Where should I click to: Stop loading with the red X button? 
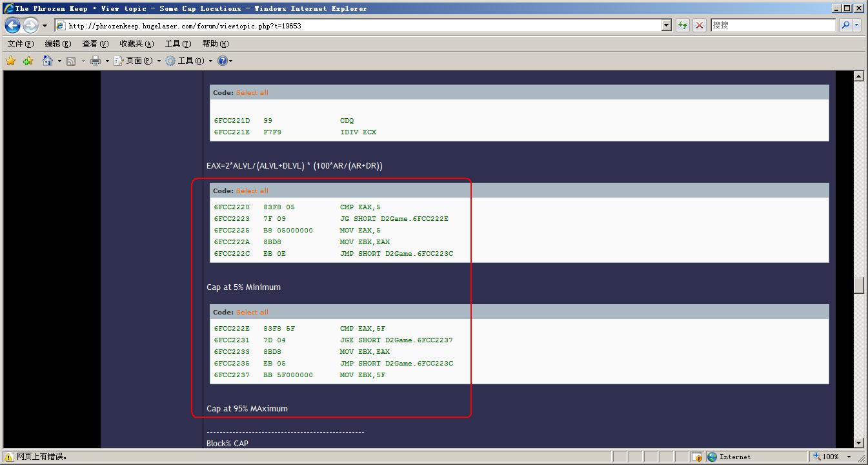(700, 25)
